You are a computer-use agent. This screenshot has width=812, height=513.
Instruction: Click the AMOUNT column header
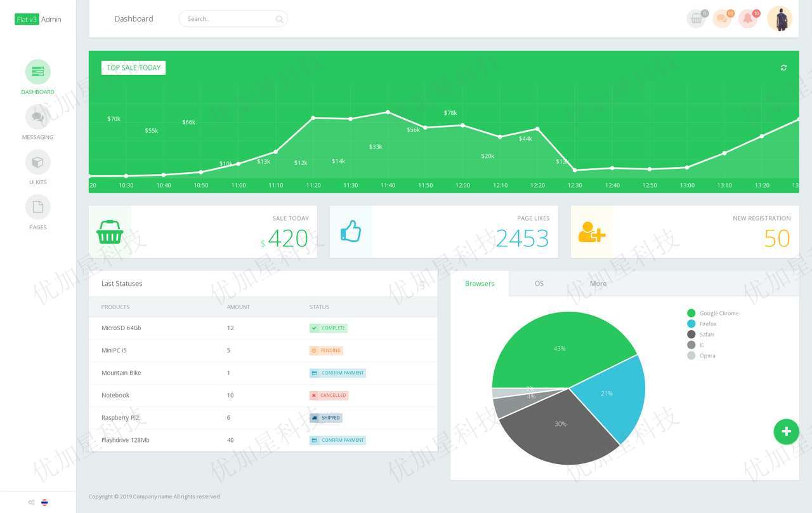point(239,307)
